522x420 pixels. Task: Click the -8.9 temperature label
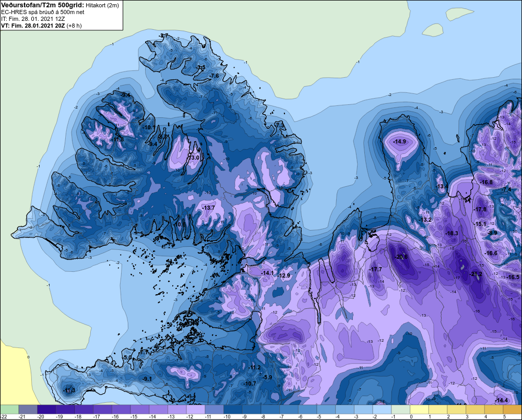pos(492,233)
